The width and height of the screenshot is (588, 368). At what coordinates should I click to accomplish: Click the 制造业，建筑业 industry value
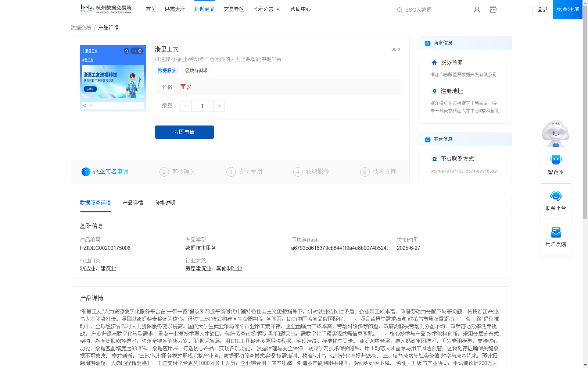coord(98,269)
